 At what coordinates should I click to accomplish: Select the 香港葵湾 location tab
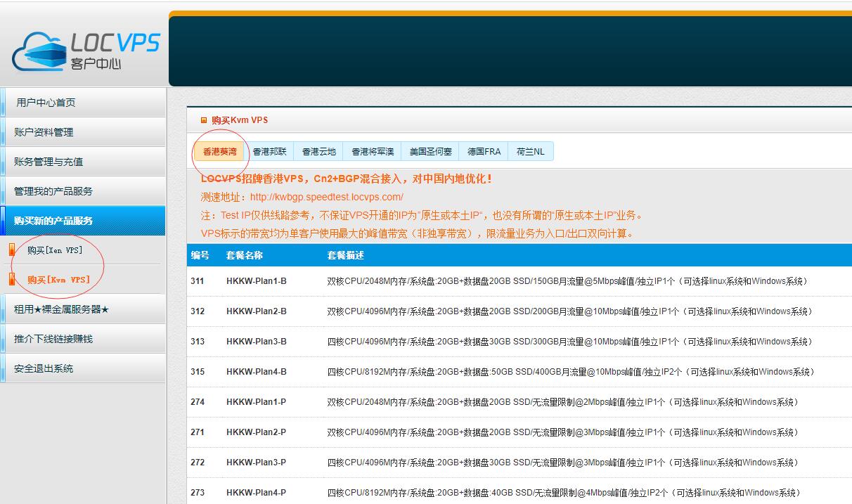(x=220, y=151)
